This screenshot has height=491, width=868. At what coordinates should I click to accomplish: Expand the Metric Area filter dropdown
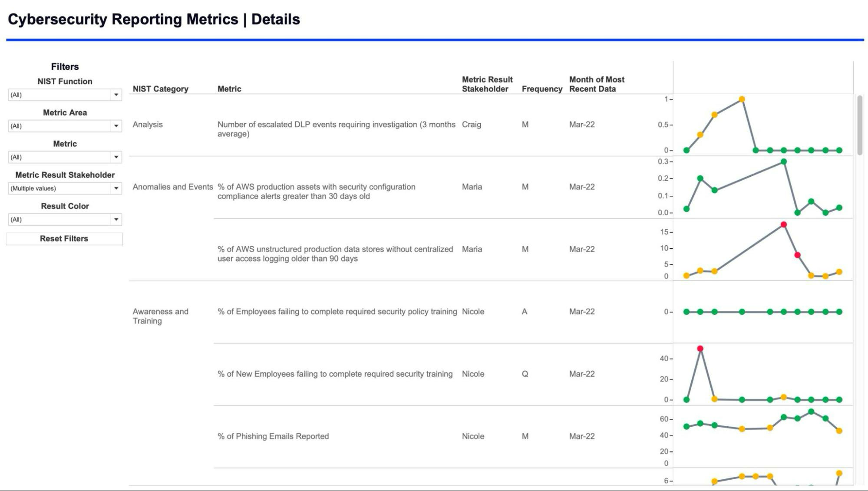64,126
